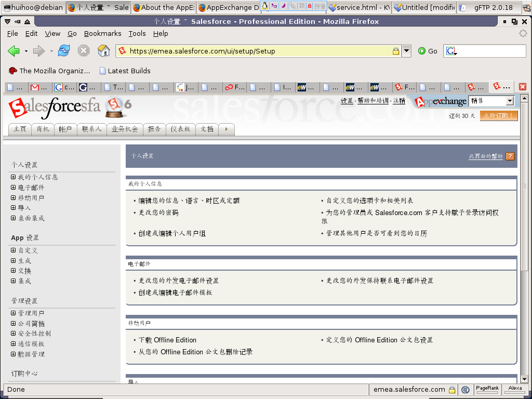Expand the 数据管理 sidebar node

tap(13, 354)
